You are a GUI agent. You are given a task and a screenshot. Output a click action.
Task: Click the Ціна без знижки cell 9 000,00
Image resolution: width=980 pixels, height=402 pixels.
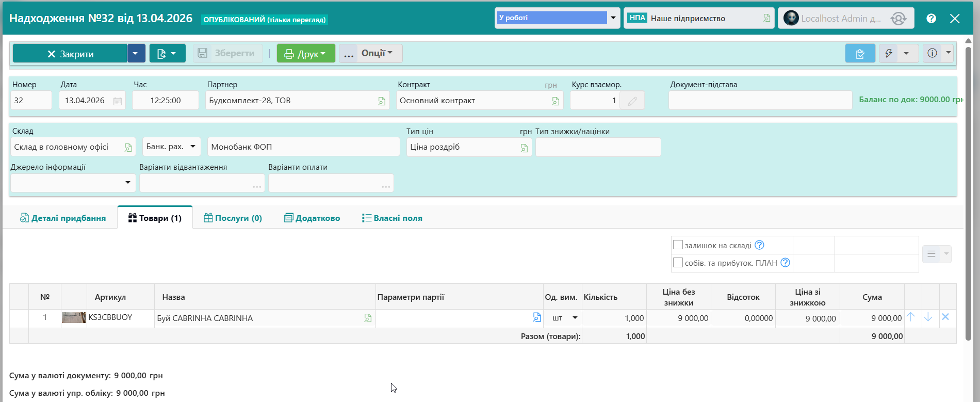(x=679, y=318)
